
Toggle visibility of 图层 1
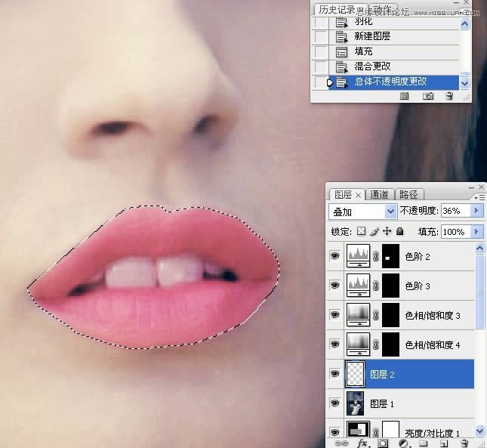(335, 404)
